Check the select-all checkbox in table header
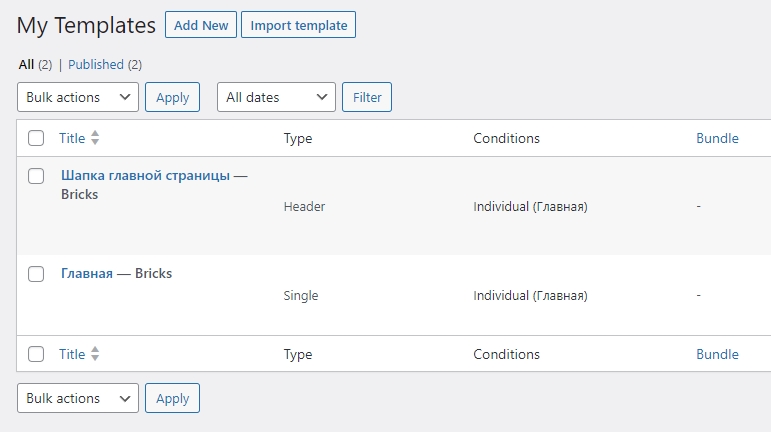The image size is (771, 432). point(36,138)
